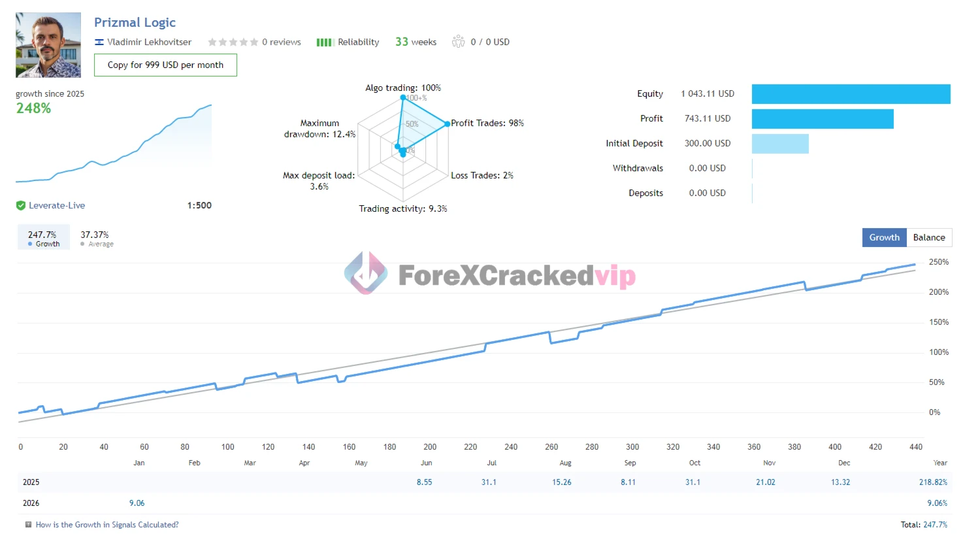Click the July 2025 value 31.1

[x=489, y=482]
